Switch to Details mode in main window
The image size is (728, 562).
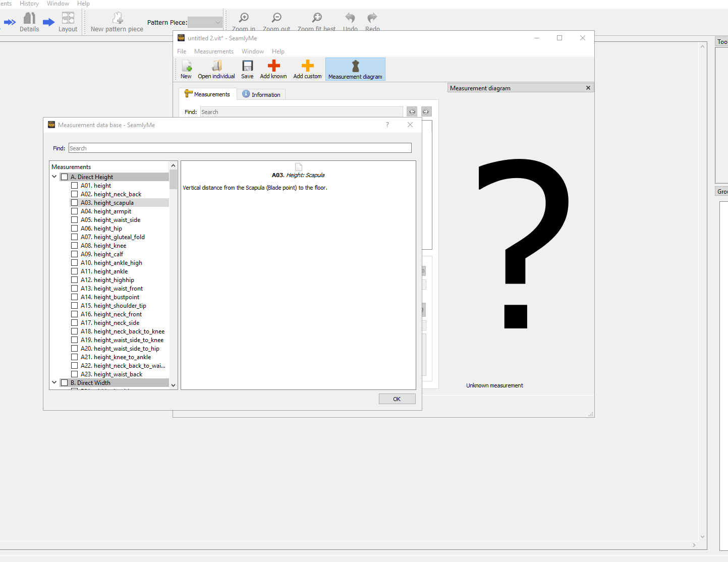[x=29, y=22]
